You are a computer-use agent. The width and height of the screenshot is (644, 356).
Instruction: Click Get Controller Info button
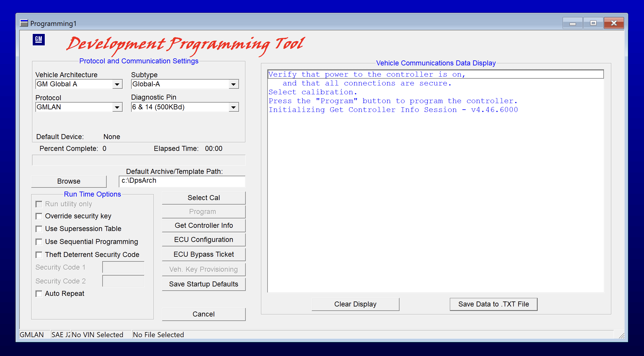(204, 225)
